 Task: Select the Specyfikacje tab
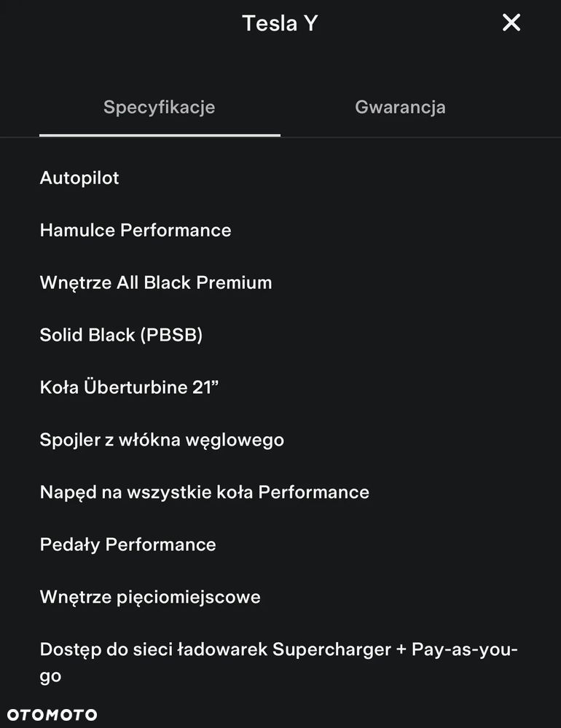tap(159, 108)
